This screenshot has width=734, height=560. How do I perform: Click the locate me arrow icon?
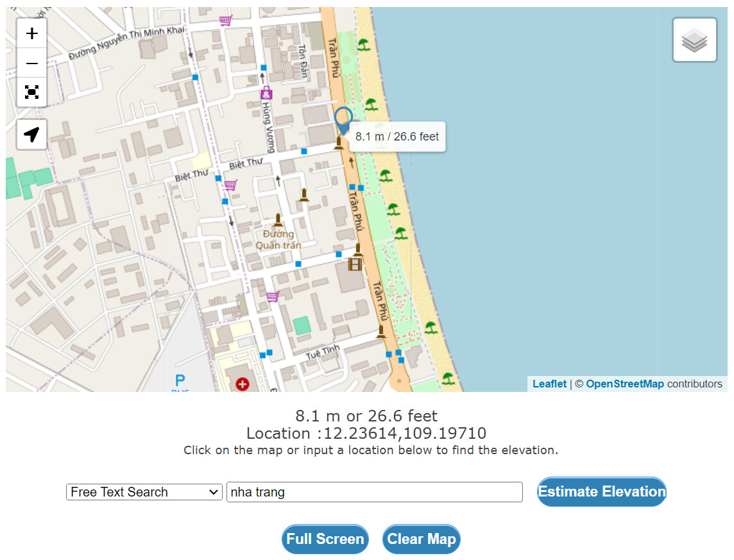(x=31, y=134)
